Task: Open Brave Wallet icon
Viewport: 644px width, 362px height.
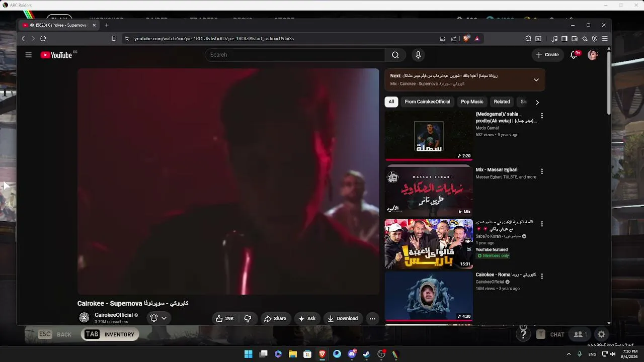Action: tap(575, 38)
